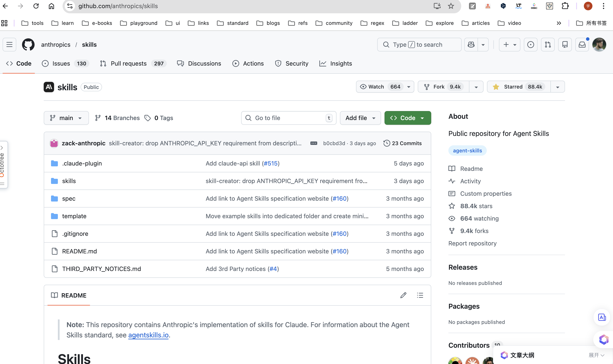
Task: Click the GitHub search box
Action: [419, 45]
